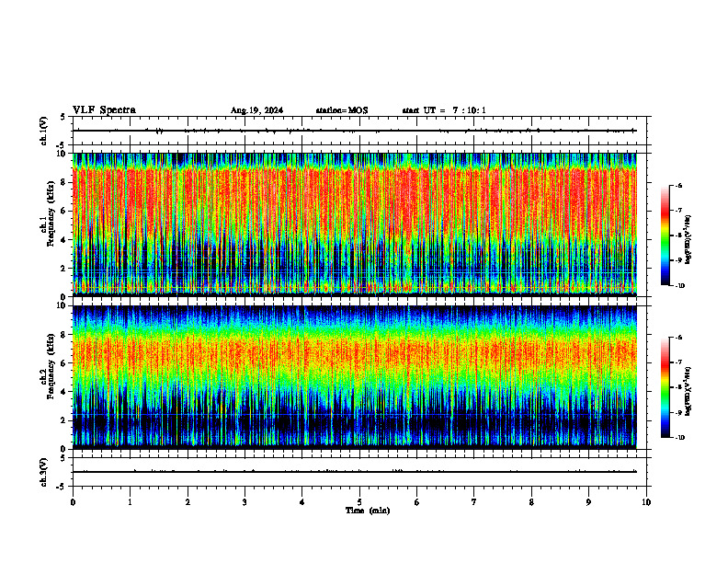This screenshot has width=728, height=563.
Task: Click the ch.2 "Frequency (kHz)" axis label
Action: [x=51, y=366]
